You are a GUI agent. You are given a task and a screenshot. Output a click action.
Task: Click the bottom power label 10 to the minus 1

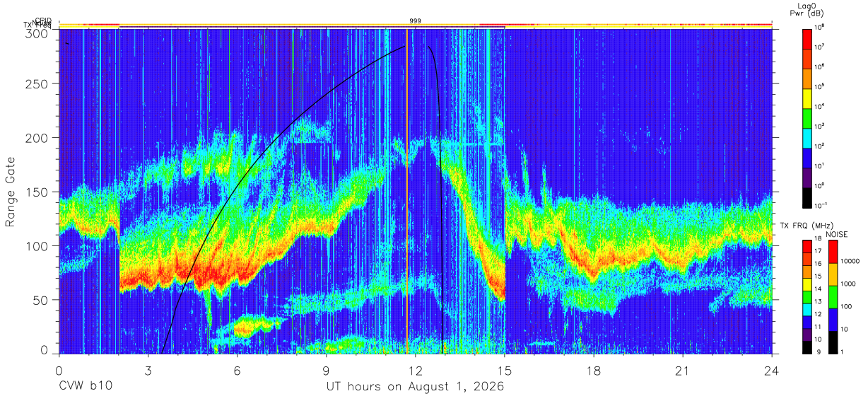click(x=821, y=205)
